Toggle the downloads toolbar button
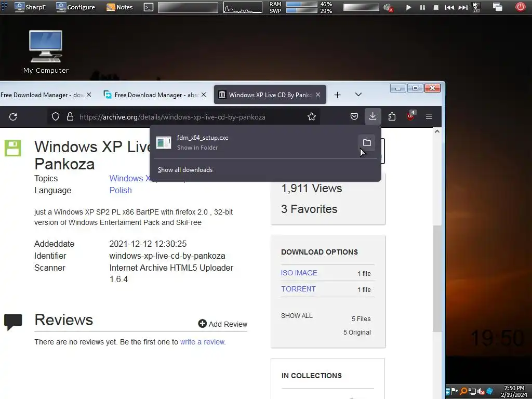 (x=373, y=116)
